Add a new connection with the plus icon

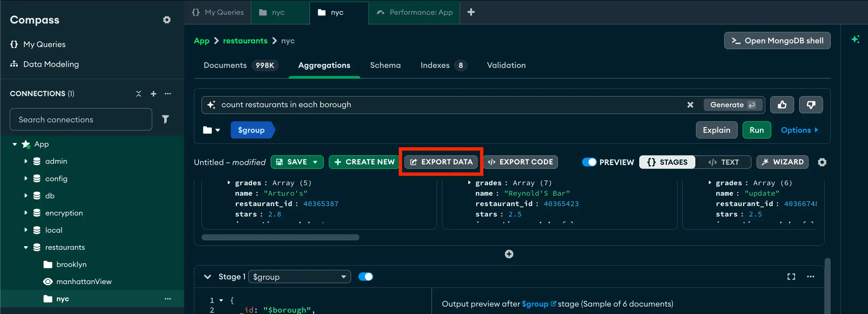tap(153, 94)
